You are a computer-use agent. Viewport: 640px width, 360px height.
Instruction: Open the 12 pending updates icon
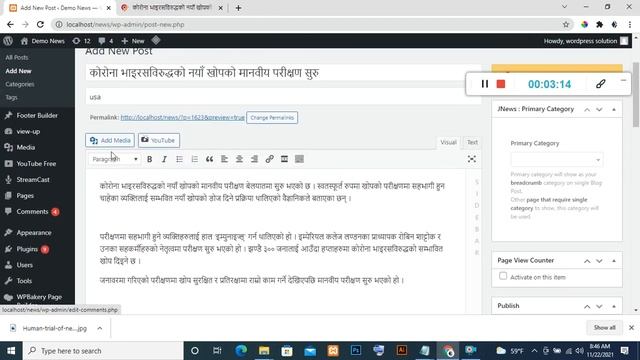[81, 41]
